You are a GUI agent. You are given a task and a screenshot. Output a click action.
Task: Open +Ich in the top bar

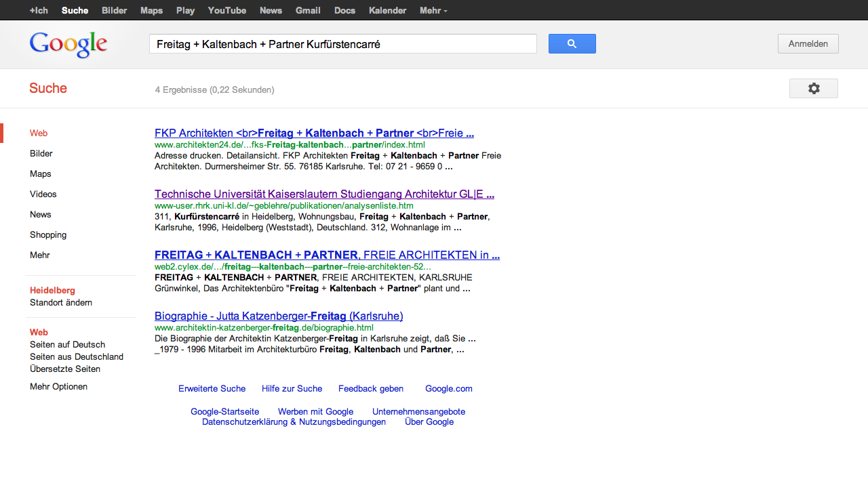coord(39,10)
